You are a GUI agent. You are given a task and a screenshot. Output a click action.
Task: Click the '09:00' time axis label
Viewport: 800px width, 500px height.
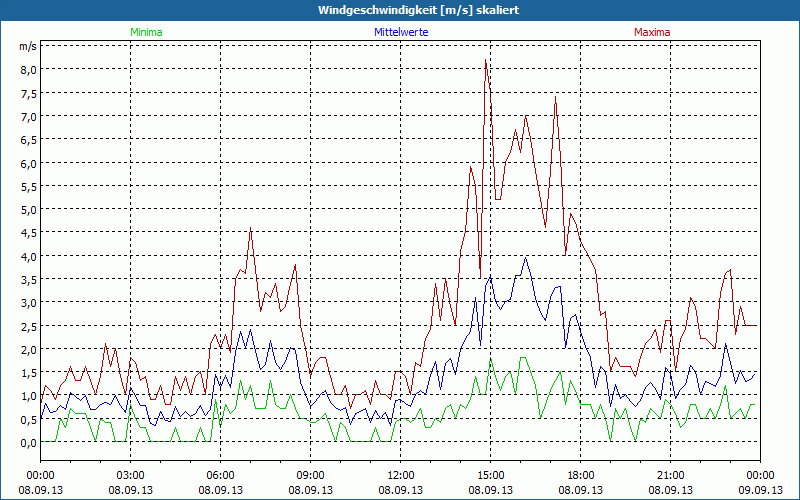pos(311,476)
